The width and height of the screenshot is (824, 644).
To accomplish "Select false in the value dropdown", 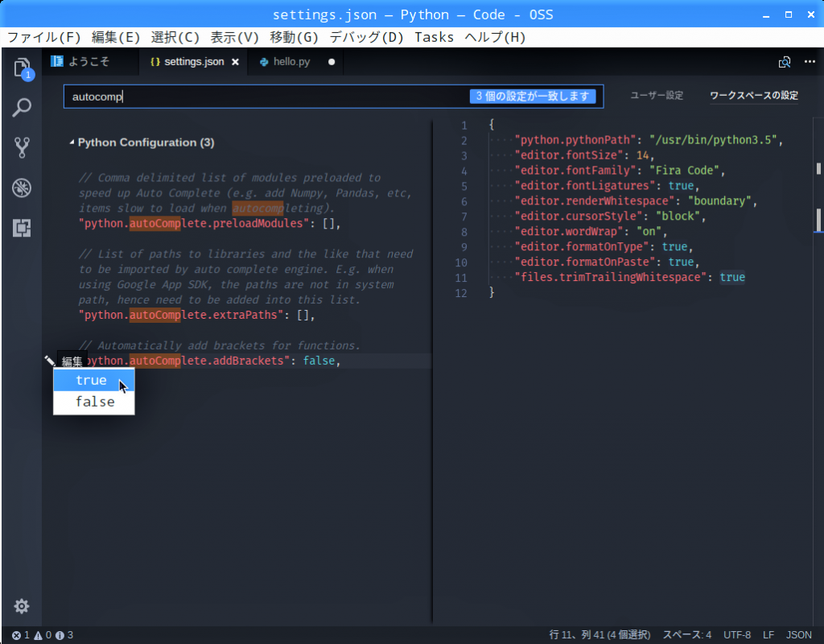I will (94, 402).
